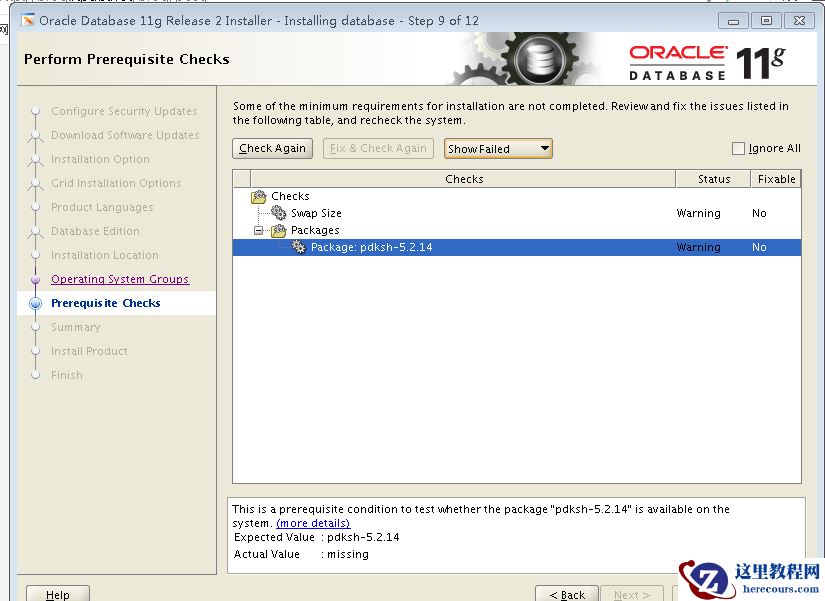The width and height of the screenshot is (825, 601).
Task: Click the Next button
Action: point(632,595)
